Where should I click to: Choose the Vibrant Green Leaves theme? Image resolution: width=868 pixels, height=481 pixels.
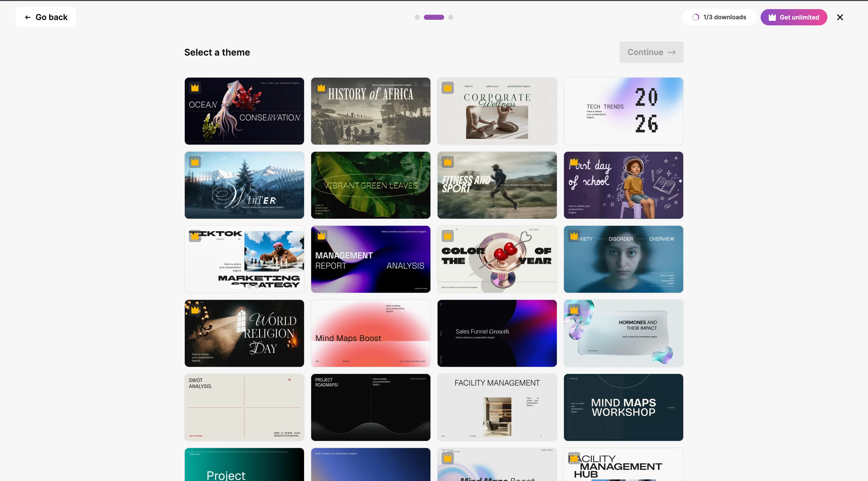pyautogui.click(x=371, y=185)
